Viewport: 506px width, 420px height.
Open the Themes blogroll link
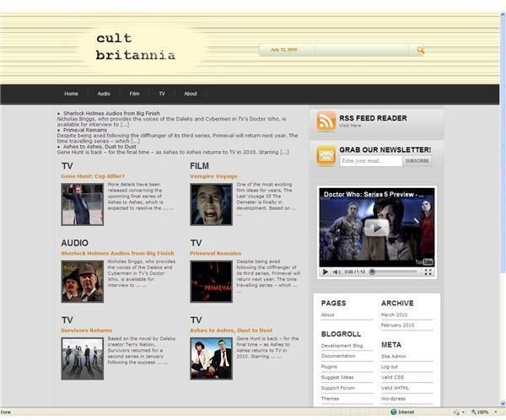point(330,399)
